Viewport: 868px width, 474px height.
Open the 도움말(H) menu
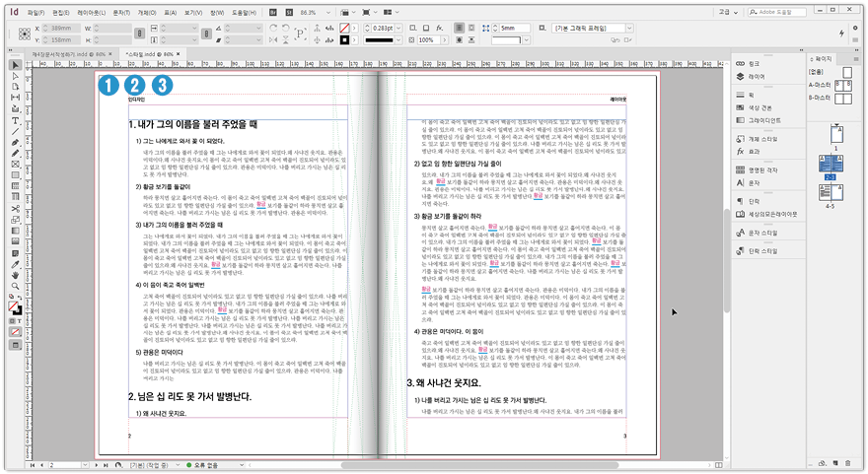(244, 12)
